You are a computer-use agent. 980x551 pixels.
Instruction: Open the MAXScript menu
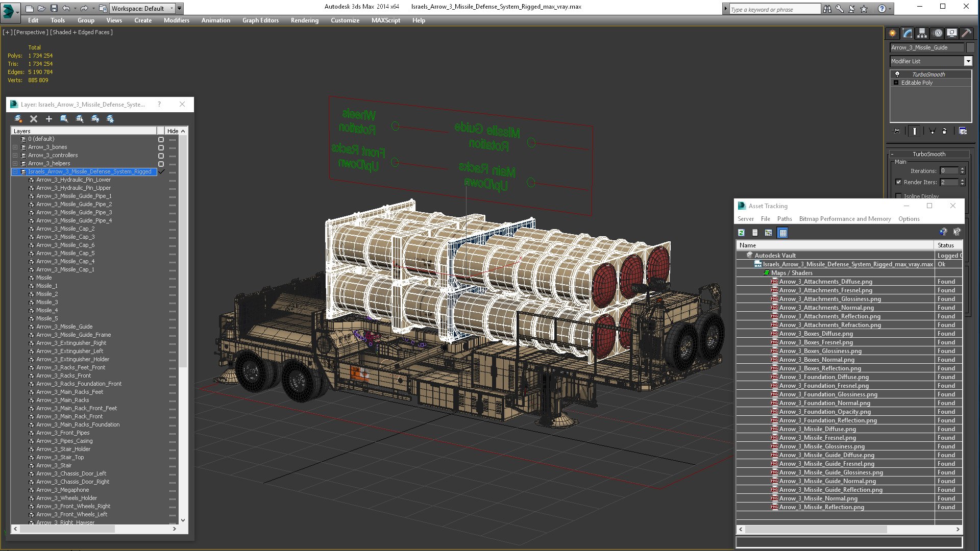click(x=386, y=20)
